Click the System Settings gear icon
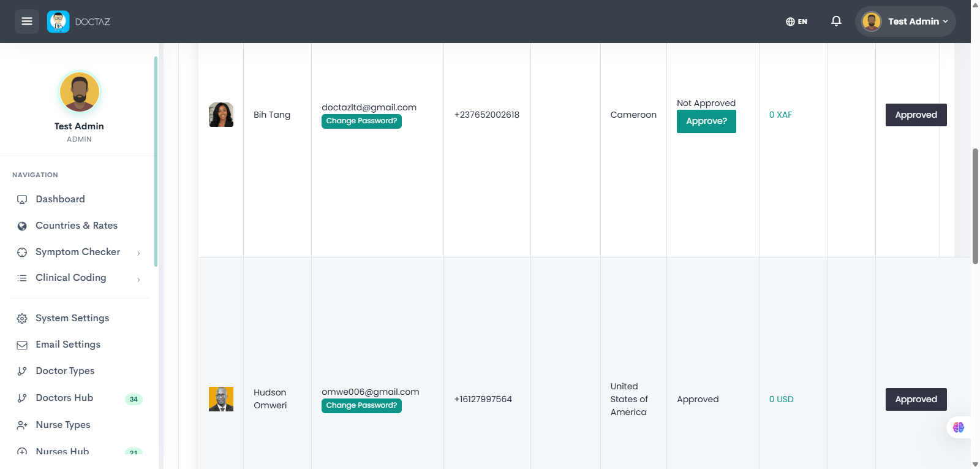The image size is (980, 469). pyautogui.click(x=22, y=319)
